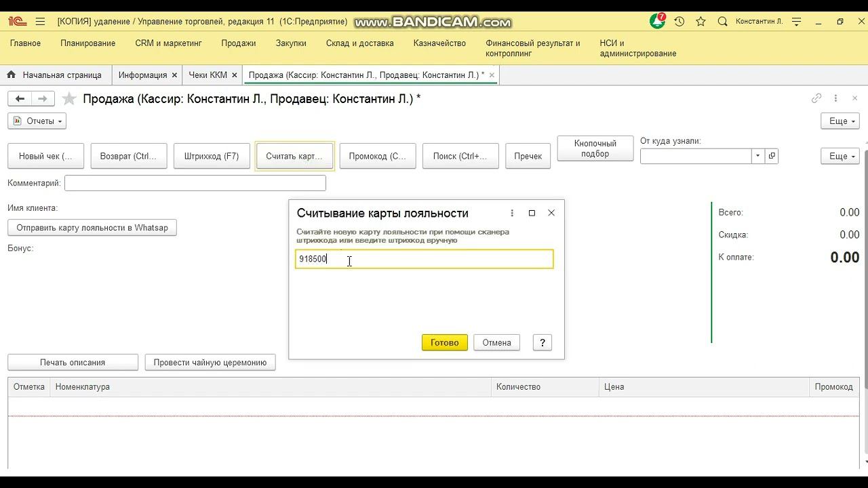Click the Кнопочный подбор button
This screenshot has height=488, width=868.
coord(595,148)
